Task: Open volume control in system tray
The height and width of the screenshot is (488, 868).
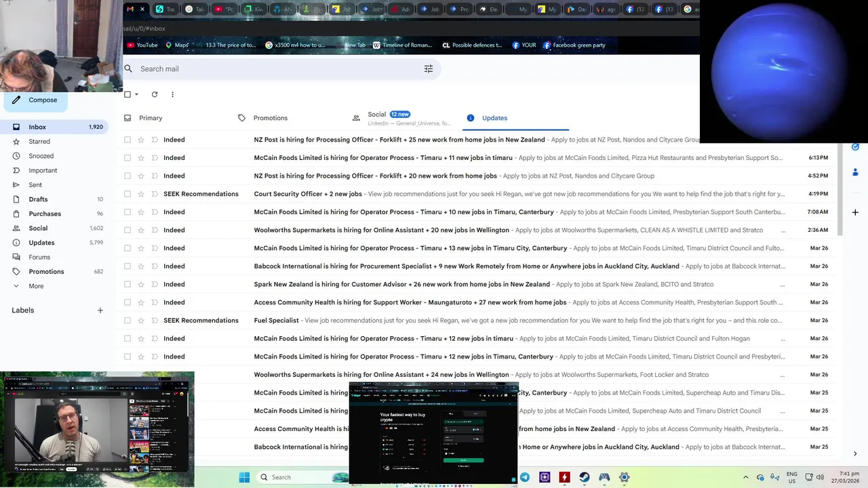Action: coord(821,477)
